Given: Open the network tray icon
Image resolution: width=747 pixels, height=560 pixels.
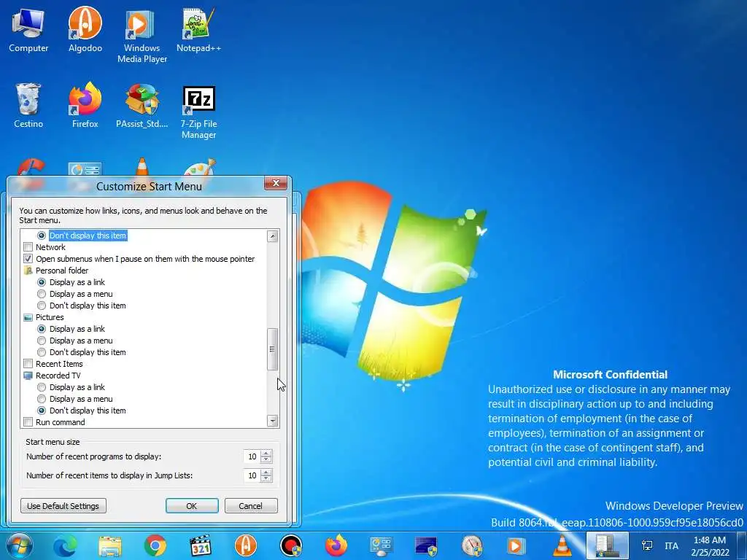Looking at the screenshot, I should pos(646,545).
